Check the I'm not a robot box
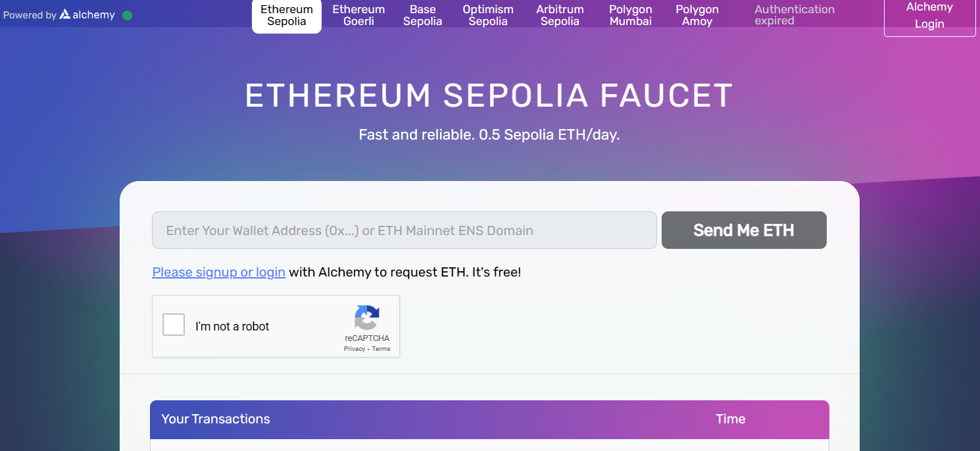980x451 pixels. [x=174, y=325]
